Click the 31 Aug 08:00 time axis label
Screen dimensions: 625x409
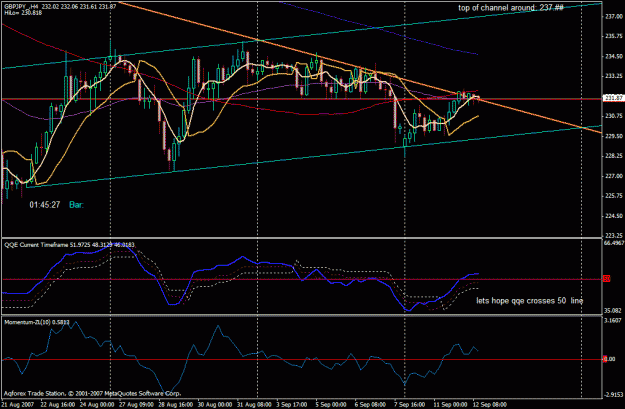(254, 404)
